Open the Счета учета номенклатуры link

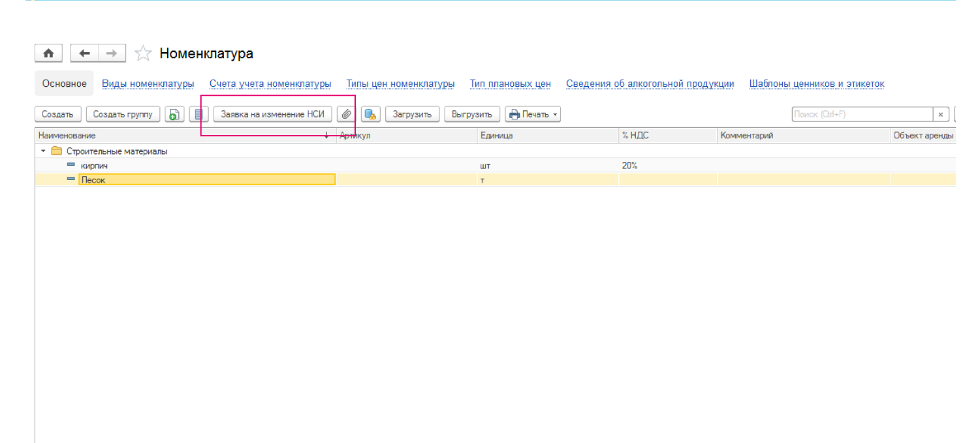(270, 84)
